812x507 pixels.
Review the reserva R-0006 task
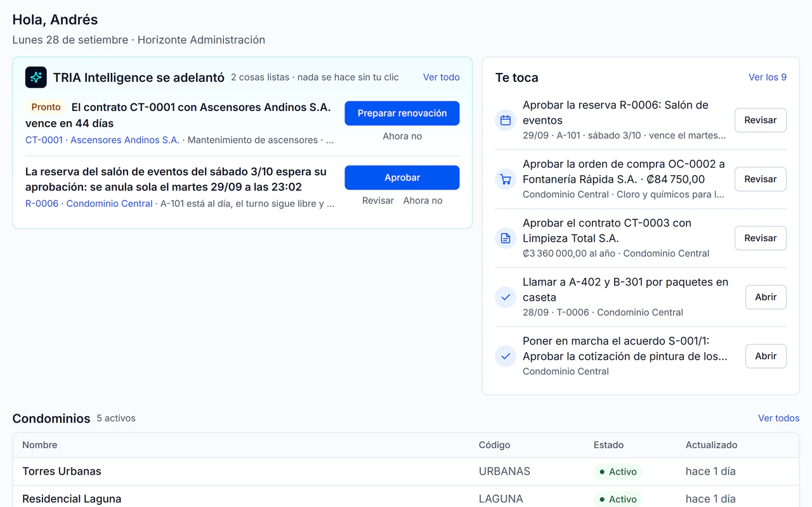click(761, 120)
